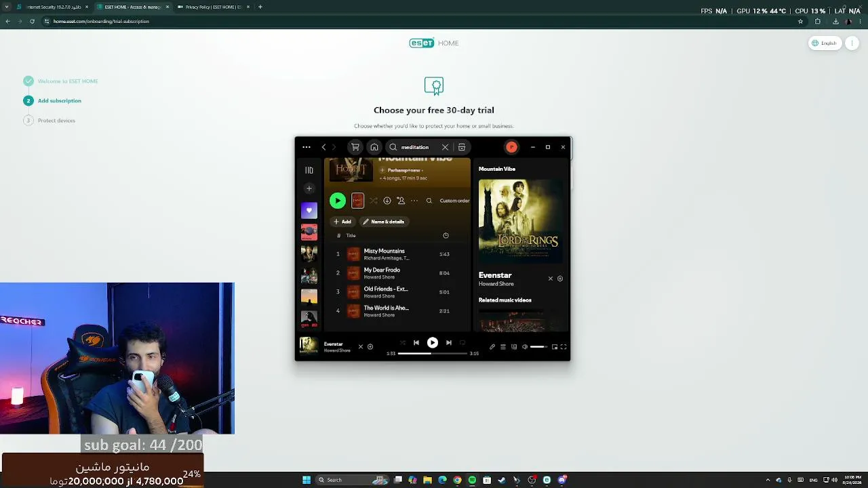Open the Lord of the Rings album art
Screen dimensions: 868x488
tap(521, 221)
